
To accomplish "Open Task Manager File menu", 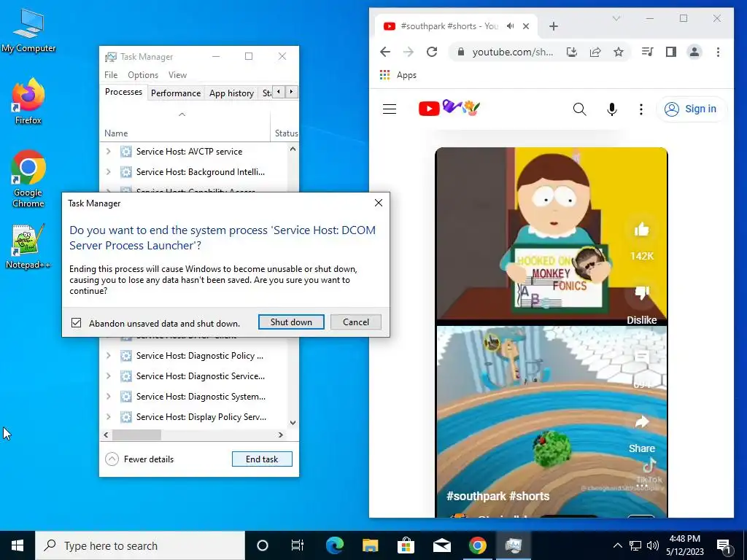I will (x=111, y=75).
